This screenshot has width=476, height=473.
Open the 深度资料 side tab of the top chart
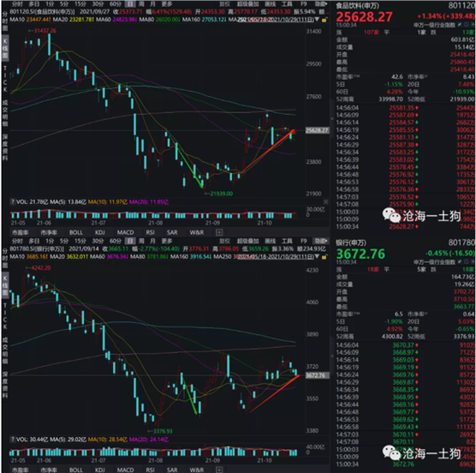click(5, 147)
